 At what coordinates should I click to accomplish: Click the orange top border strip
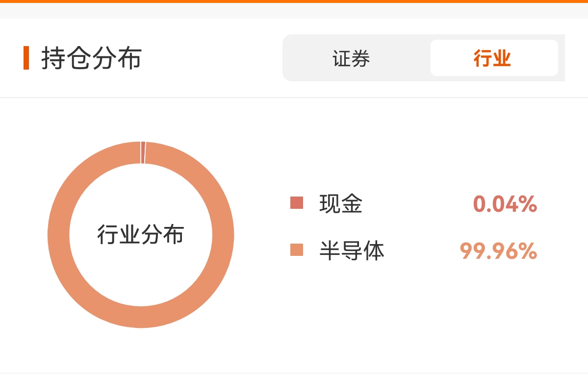(x=294, y=1)
